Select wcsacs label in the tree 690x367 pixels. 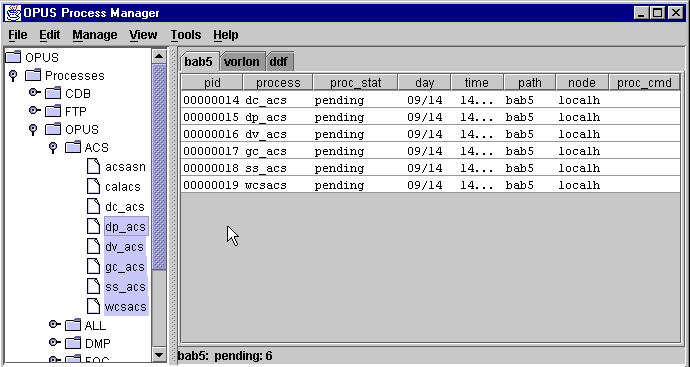[126, 307]
